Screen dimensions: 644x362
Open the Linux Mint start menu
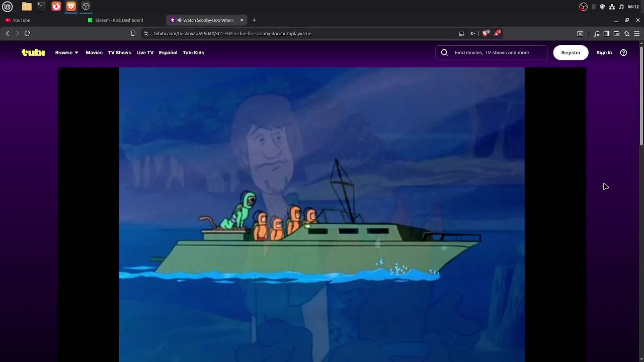pyautogui.click(x=8, y=7)
